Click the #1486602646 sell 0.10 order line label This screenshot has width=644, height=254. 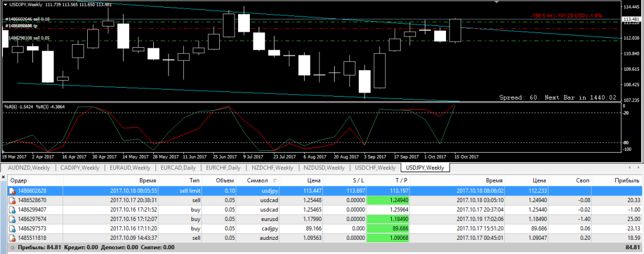tap(28, 19)
